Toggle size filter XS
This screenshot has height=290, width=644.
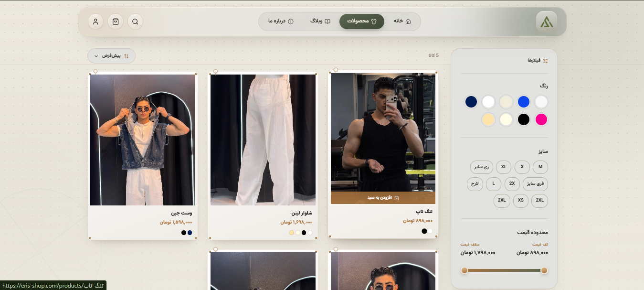tap(521, 200)
